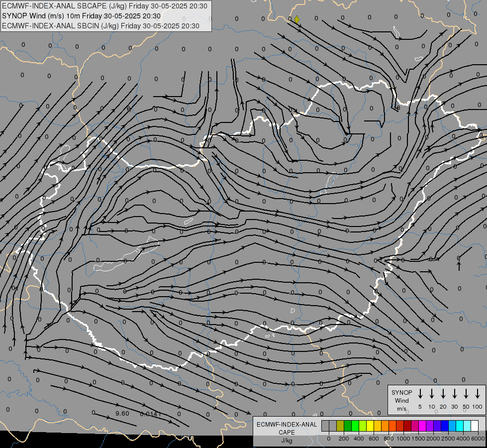Select the pale light cyan CAPE legend swatch
487x448 pixels.
(x=468, y=426)
